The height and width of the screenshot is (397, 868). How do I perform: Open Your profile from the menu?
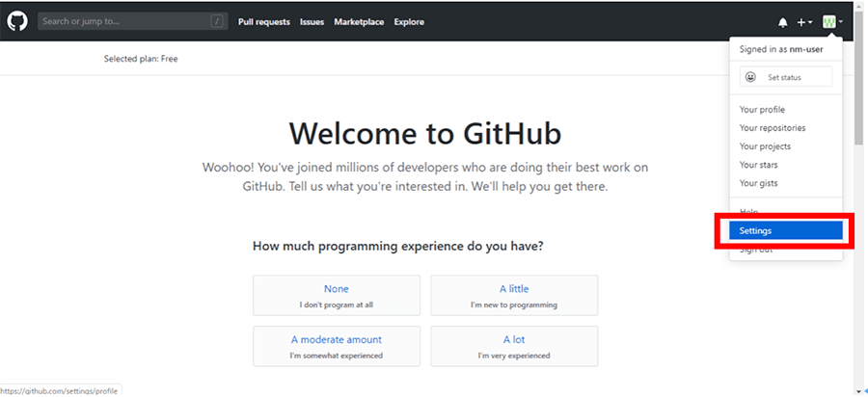(762, 110)
